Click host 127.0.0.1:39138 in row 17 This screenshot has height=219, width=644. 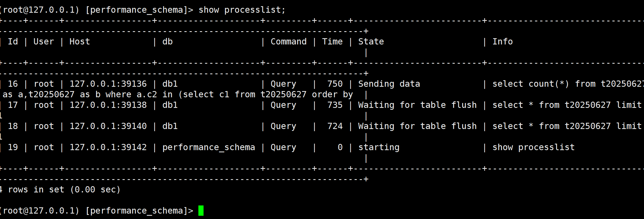point(108,105)
